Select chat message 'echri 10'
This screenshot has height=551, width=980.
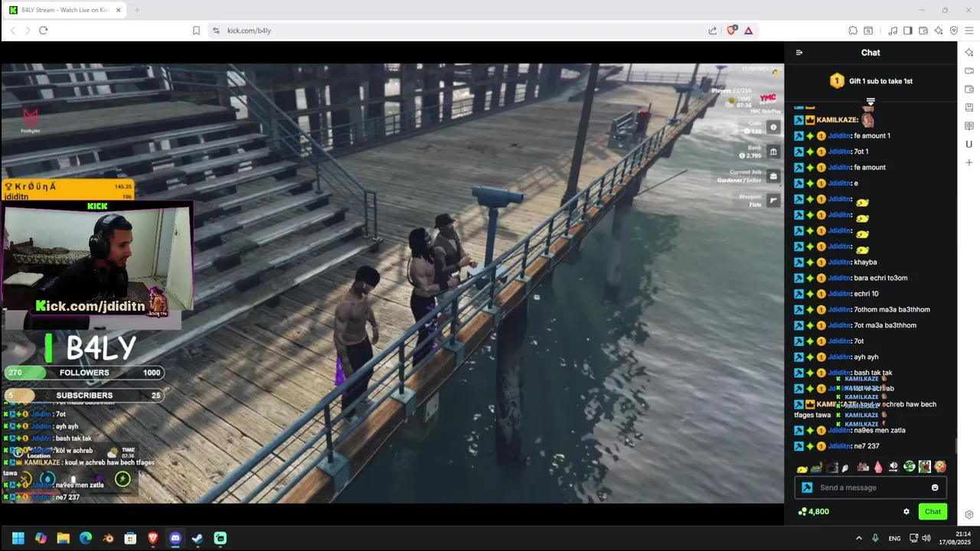click(866, 294)
